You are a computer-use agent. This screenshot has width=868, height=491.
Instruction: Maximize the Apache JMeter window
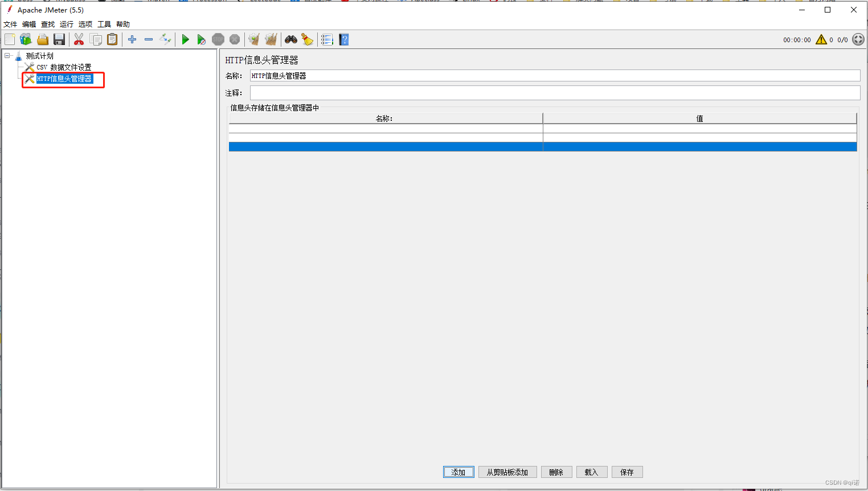[828, 10]
